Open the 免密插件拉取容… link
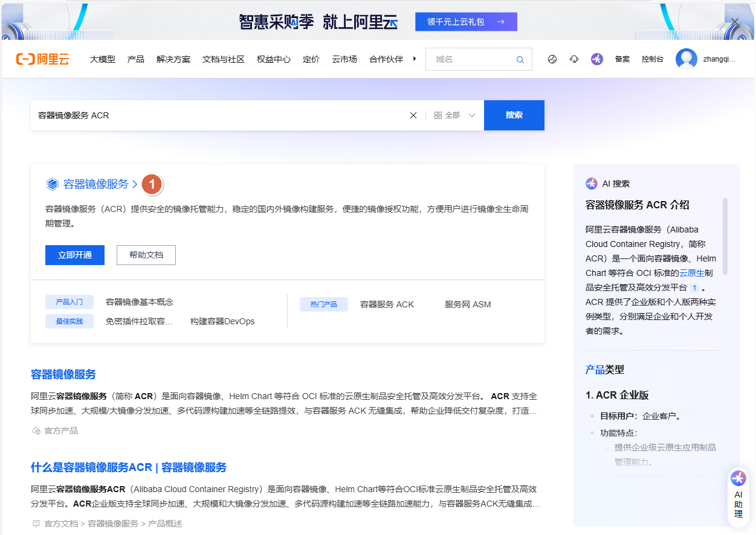 [x=140, y=321]
